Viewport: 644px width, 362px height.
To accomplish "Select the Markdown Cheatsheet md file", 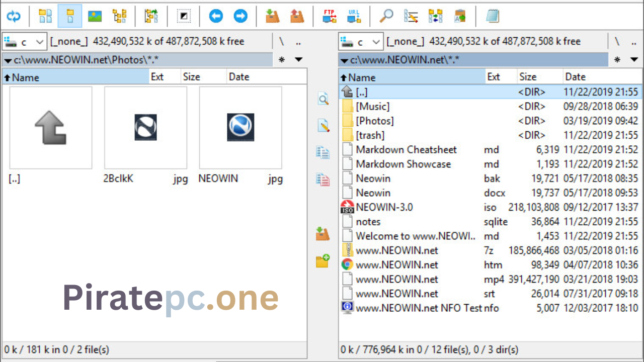I will pos(491,150).
